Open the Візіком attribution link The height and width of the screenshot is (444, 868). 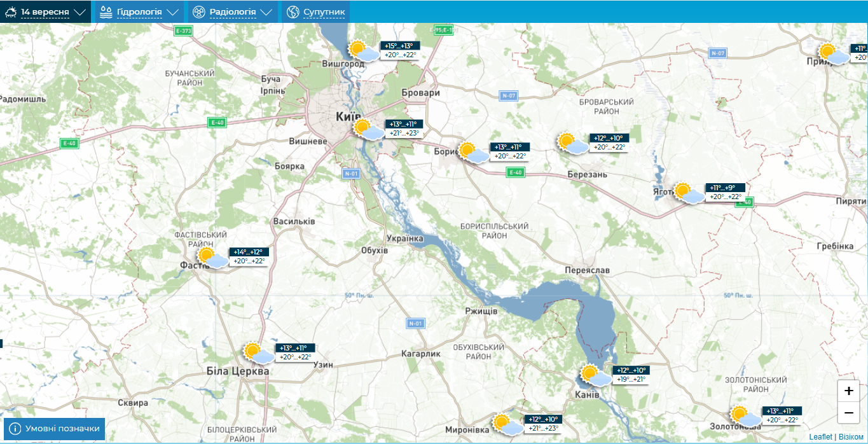tap(851, 437)
